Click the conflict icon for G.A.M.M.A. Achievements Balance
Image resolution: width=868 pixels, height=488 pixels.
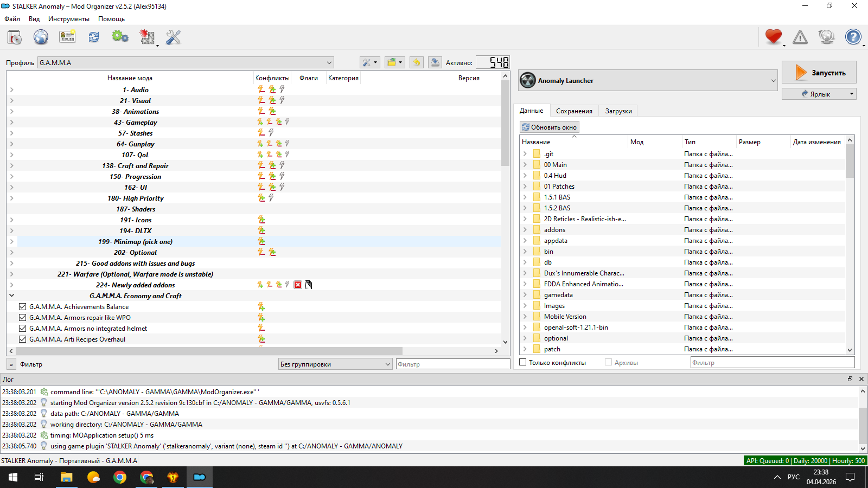(x=261, y=306)
